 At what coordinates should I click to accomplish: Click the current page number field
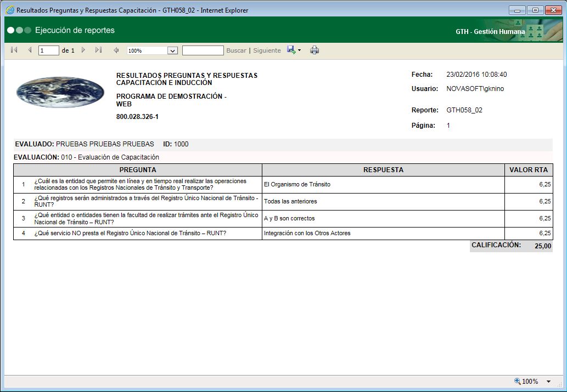(49, 50)
